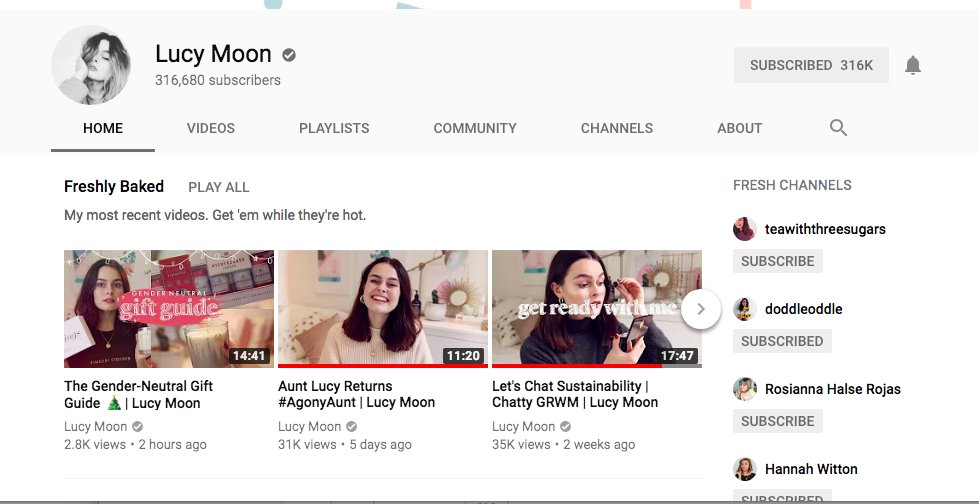
Task: Switch to the Videos tab
Action: click(x=211, y=128)
